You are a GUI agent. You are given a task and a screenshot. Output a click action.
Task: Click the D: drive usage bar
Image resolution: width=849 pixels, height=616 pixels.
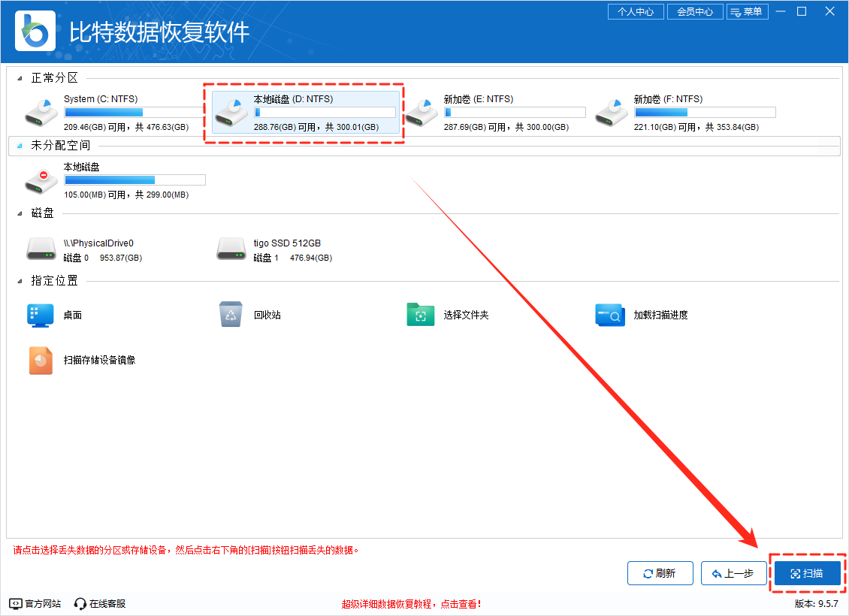pos(325,113)
